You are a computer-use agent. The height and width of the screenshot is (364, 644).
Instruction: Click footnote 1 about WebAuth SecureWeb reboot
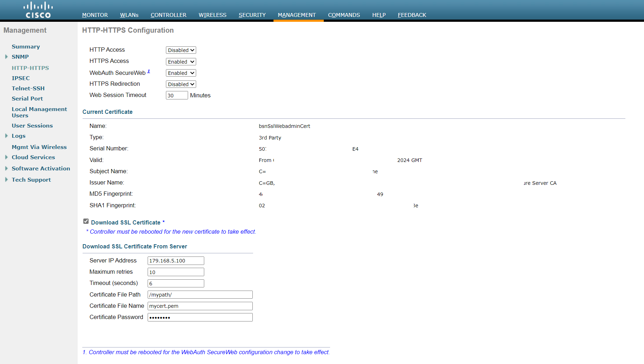(206, 352)
